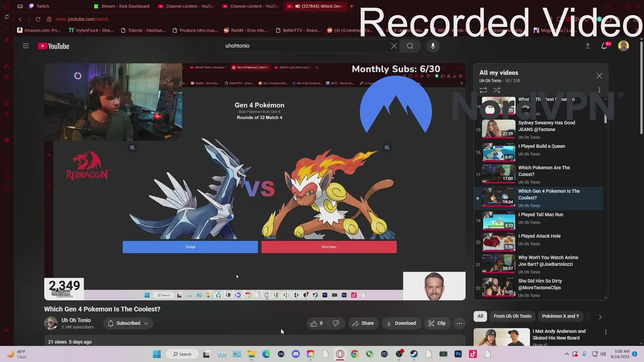The image size is (644, 362).
Task: Open Steam from taskbar
Action: click(414, 354)
